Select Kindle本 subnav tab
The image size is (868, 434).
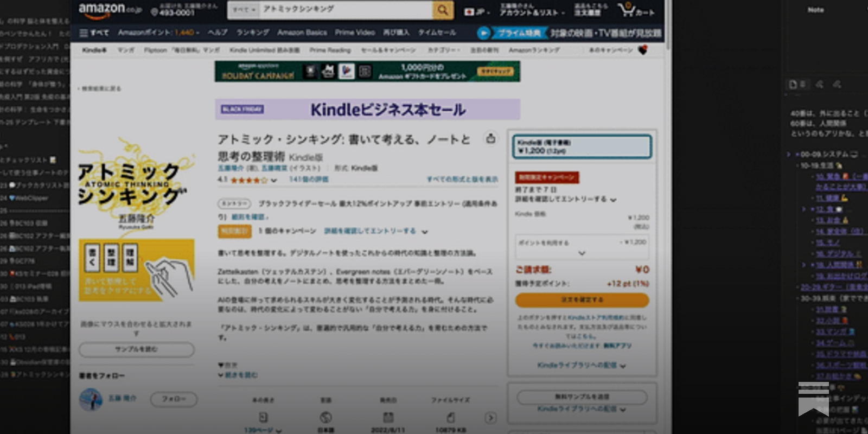point(94,50)
